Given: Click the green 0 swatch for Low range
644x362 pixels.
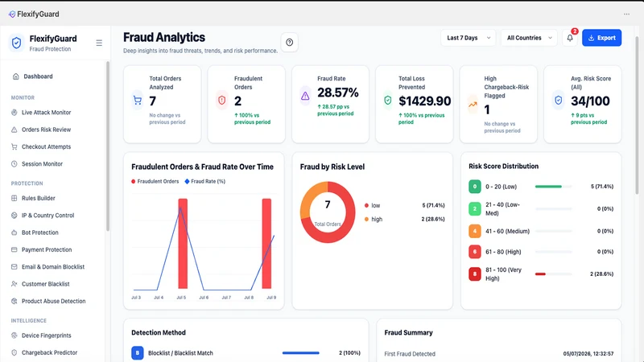Looking at the screenshot, I should tap(475, 187).
